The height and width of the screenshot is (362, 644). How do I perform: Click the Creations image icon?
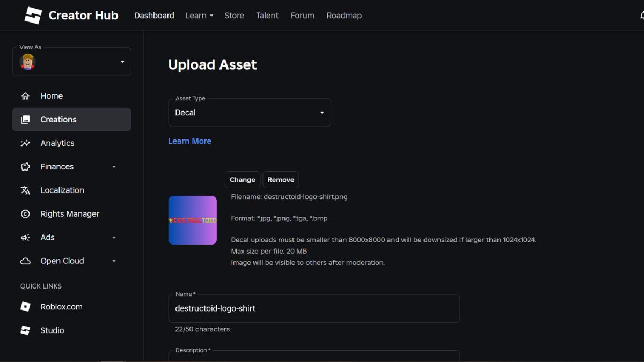click(25, 120)
